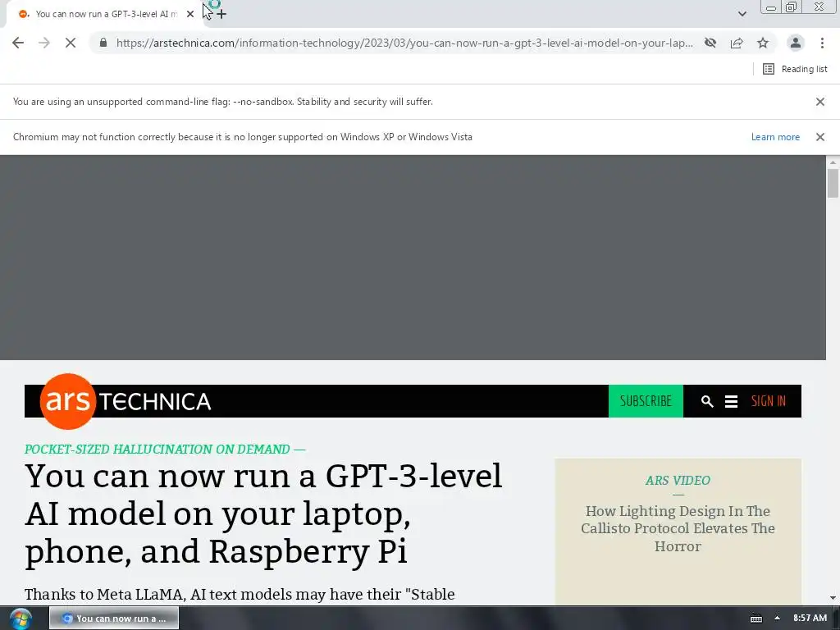Viewport: 840px width, 630px height.
Task: Expand the tab search dropdown
Action: (742, 14)
